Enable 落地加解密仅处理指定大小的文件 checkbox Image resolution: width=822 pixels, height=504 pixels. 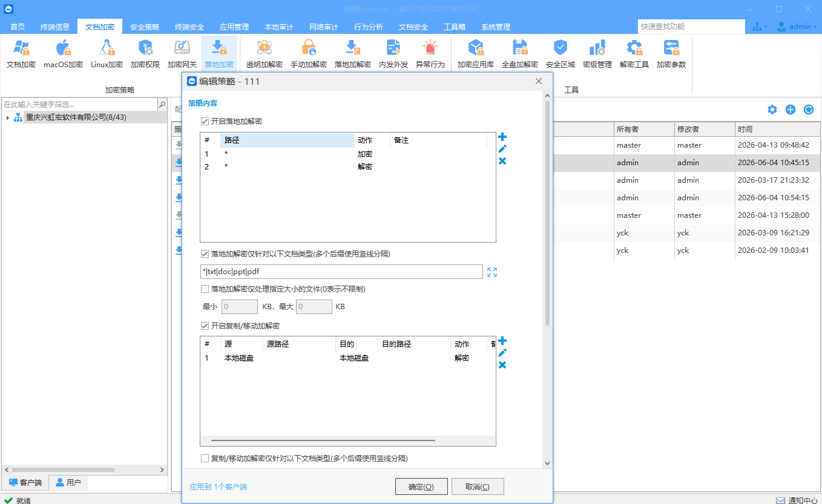coord(205,289)
